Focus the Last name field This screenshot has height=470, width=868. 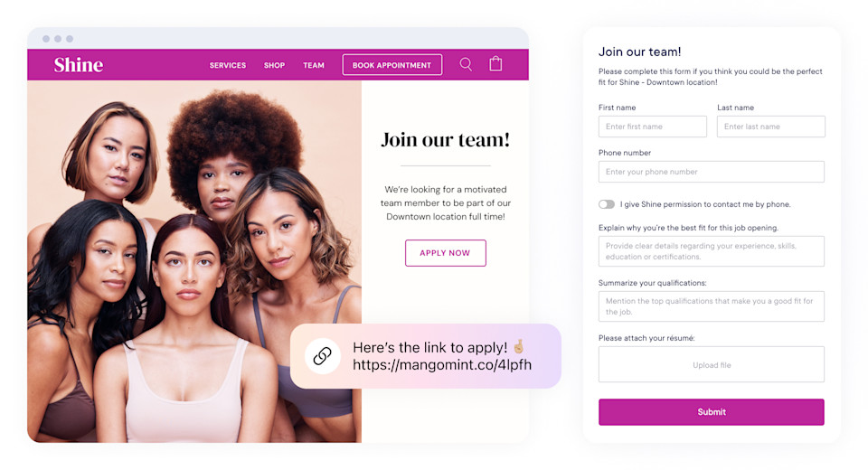(770, 127)
